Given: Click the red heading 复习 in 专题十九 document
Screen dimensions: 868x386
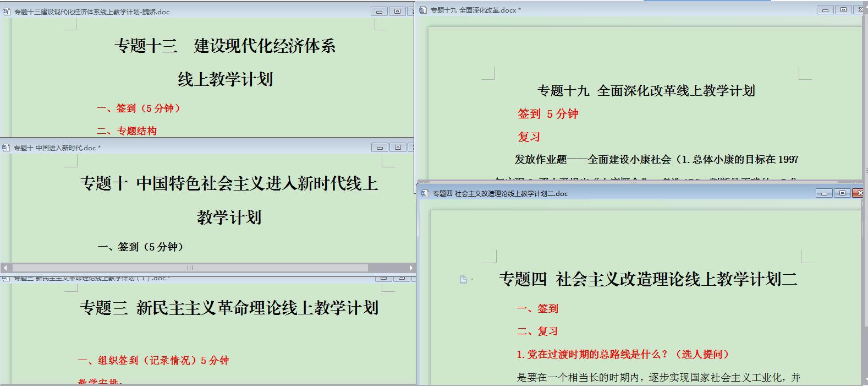Looking at the screenshot, I should (x=529, y=137).
